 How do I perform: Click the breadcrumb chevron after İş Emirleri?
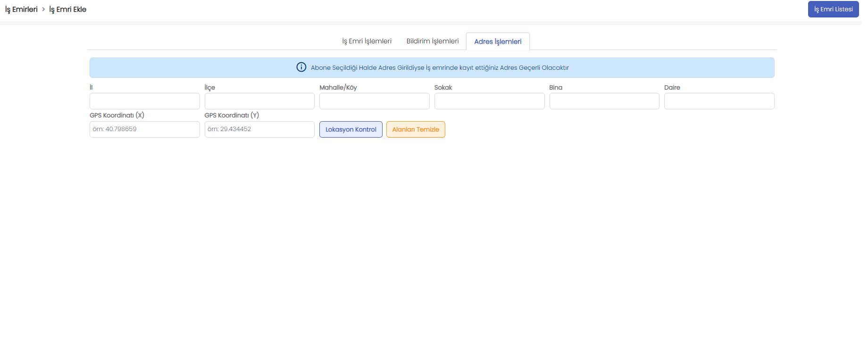(43, 9)
